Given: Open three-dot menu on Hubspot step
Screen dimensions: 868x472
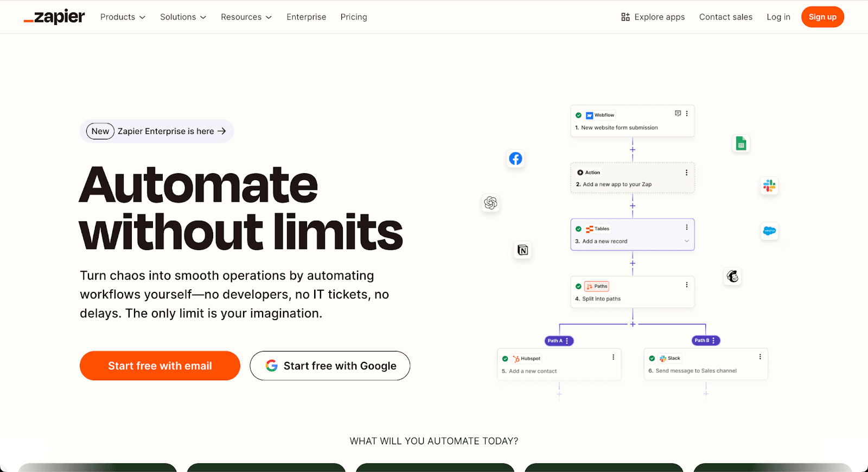Looking at the screenshot, I should point(613,357).
